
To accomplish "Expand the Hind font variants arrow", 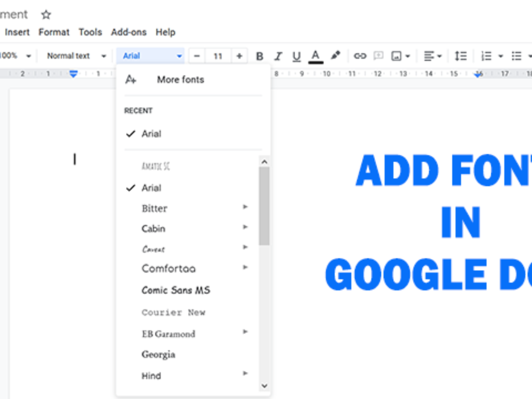I will pyautogui.click(x=245, y=374).
